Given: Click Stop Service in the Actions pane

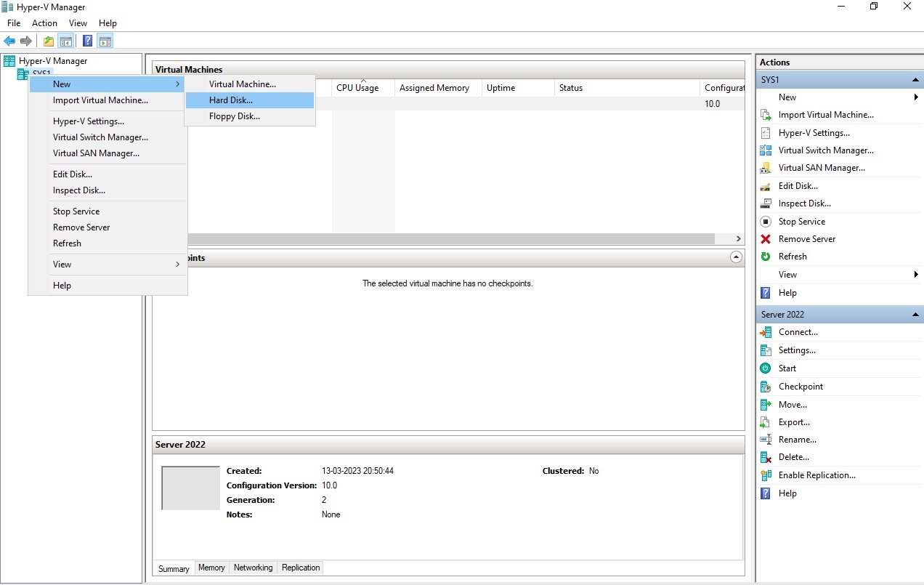Looking at the screenshot, I should pyautogui.click(x=801, y=222).
